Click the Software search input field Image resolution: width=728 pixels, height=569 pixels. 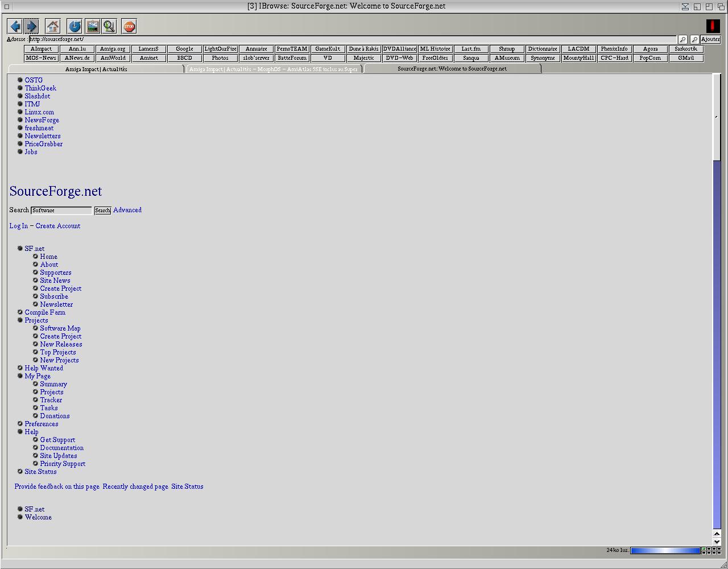tap(61, 211)
